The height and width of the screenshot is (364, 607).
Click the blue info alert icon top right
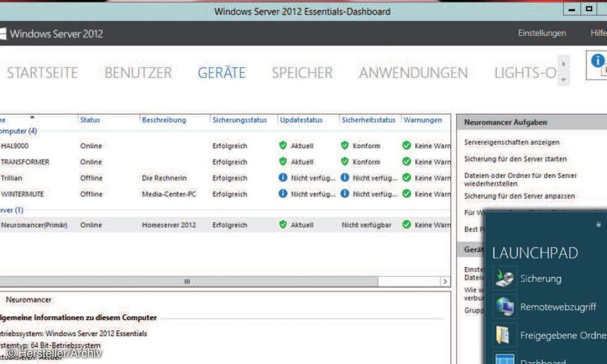[597, 61]
